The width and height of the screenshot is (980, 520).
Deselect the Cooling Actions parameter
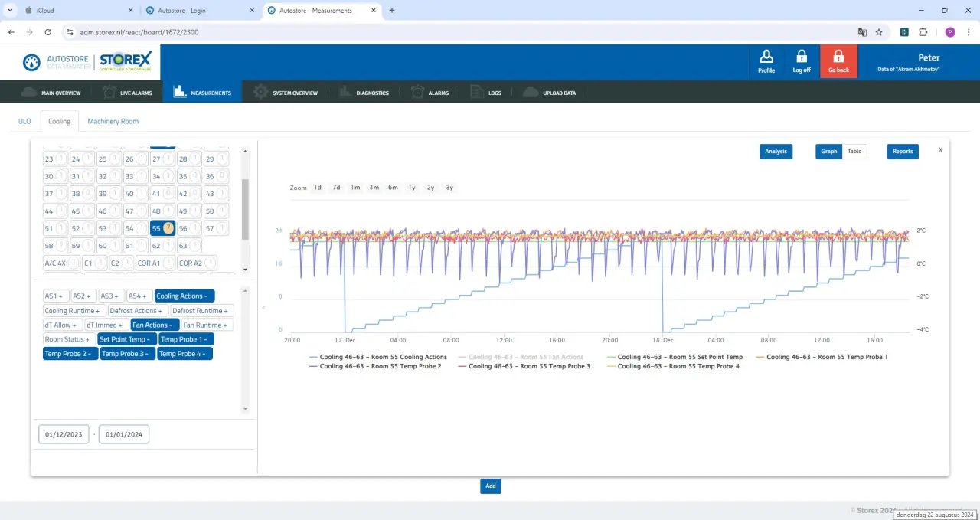(x=185, y=296)
